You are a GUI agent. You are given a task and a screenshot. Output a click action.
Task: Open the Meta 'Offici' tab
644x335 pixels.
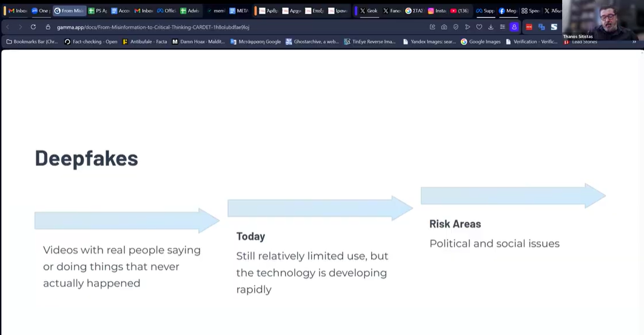pos(166,11)
